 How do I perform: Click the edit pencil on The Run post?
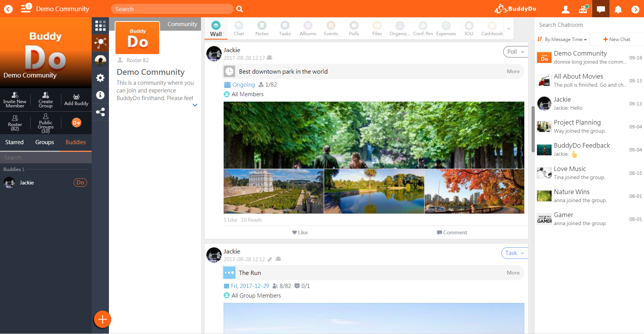point(270,260)
